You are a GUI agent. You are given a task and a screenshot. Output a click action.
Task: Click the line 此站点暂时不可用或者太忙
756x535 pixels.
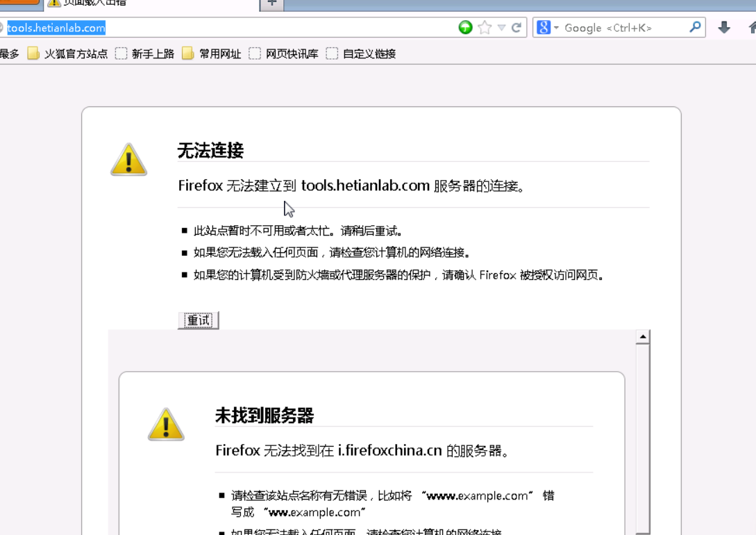(298, 231)
